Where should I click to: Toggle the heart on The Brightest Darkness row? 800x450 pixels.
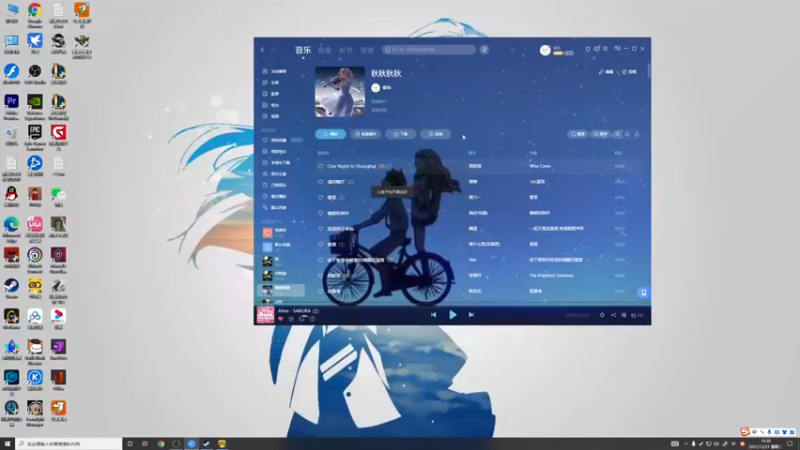[x=320, y=276]
